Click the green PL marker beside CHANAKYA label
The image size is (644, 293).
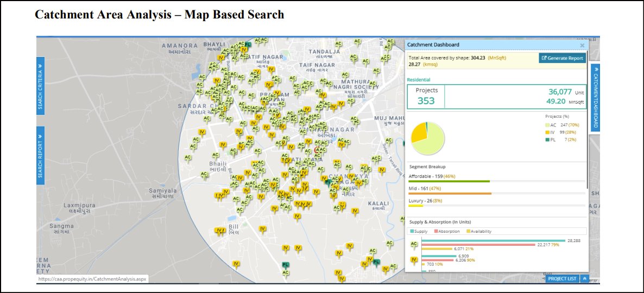point(328,182)
